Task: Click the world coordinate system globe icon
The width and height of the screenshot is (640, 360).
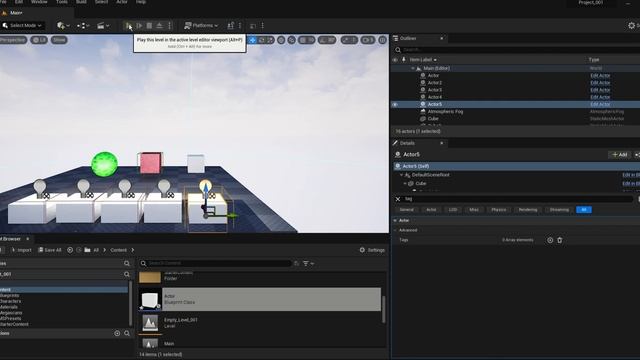Action: (x=281, y=40)
